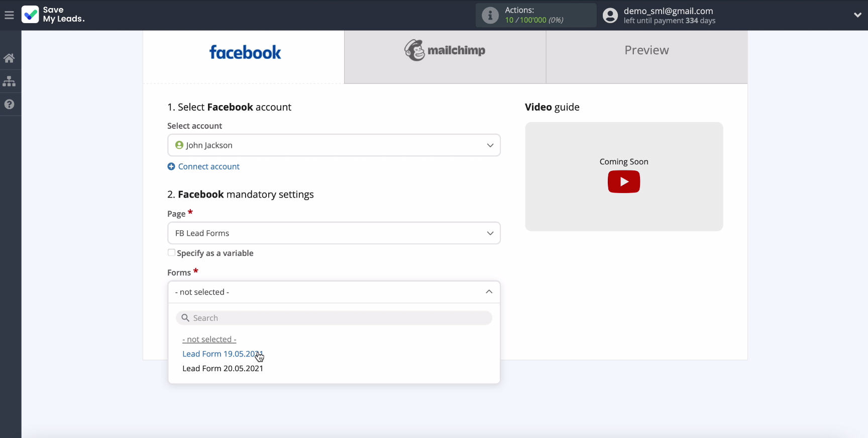Click the Save My Leads logo
This screenshot has width=868, height=438.
(53, 15)
